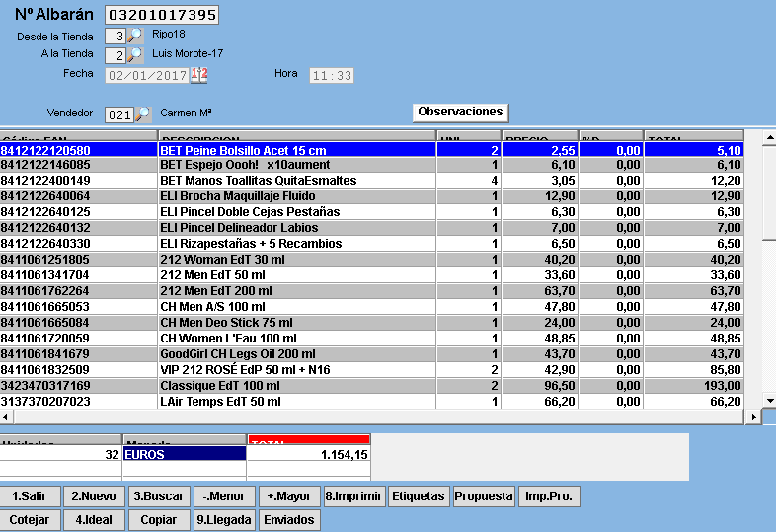Click left arrow of horizontal scrollbar
The height and width of the screenshot is (532, 776).
coord(6,417)
